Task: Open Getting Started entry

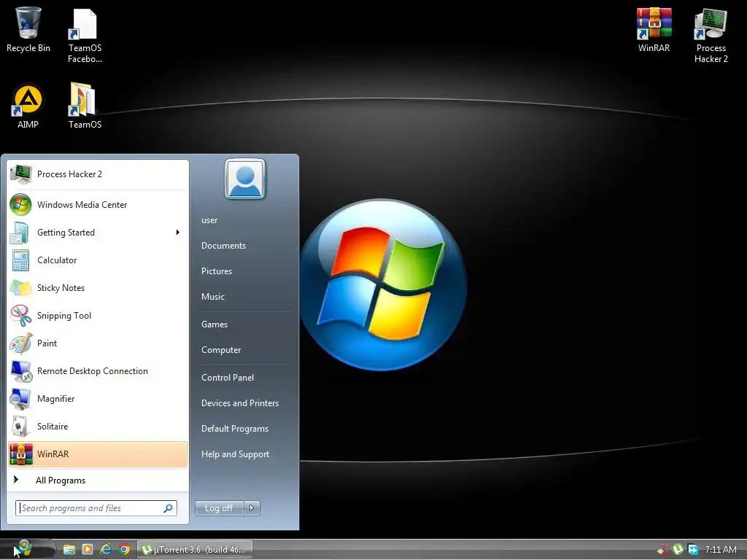Action: 98,233
